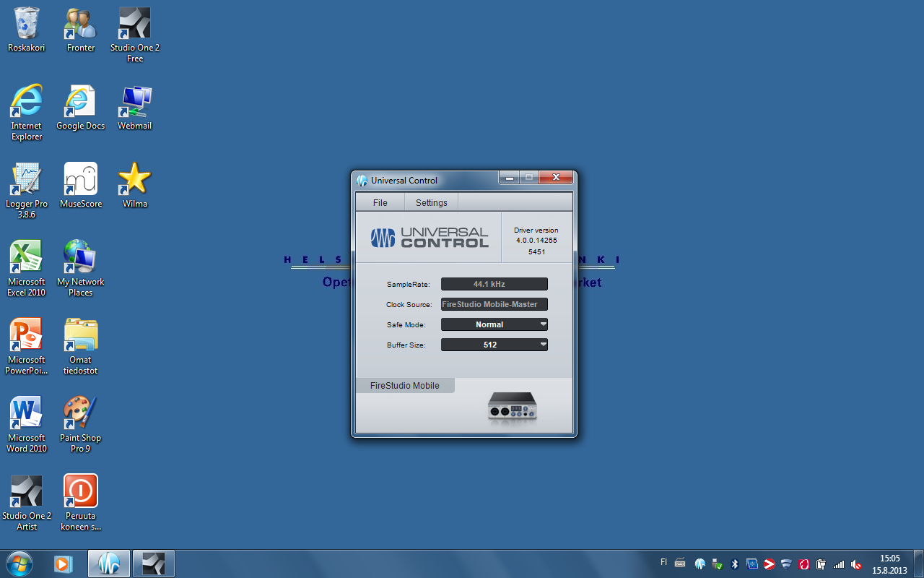The height and width of the screenshot is (578, 924).
Task: Click the power plug tray icon
Action: (821, 564)
